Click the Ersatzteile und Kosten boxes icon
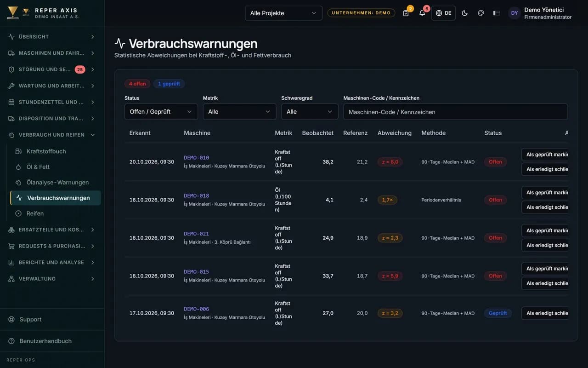This screenshot has width=588, height=368. [11, 230]
